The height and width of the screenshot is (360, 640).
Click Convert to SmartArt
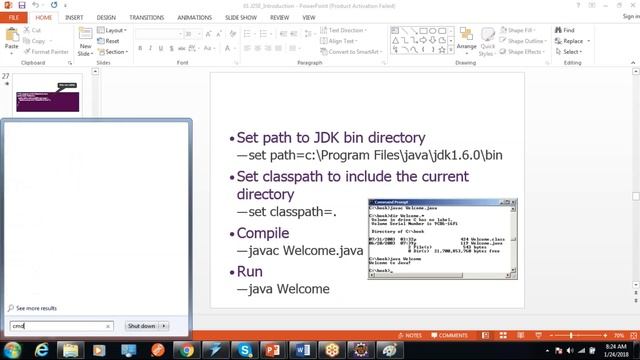coord(351,52)
